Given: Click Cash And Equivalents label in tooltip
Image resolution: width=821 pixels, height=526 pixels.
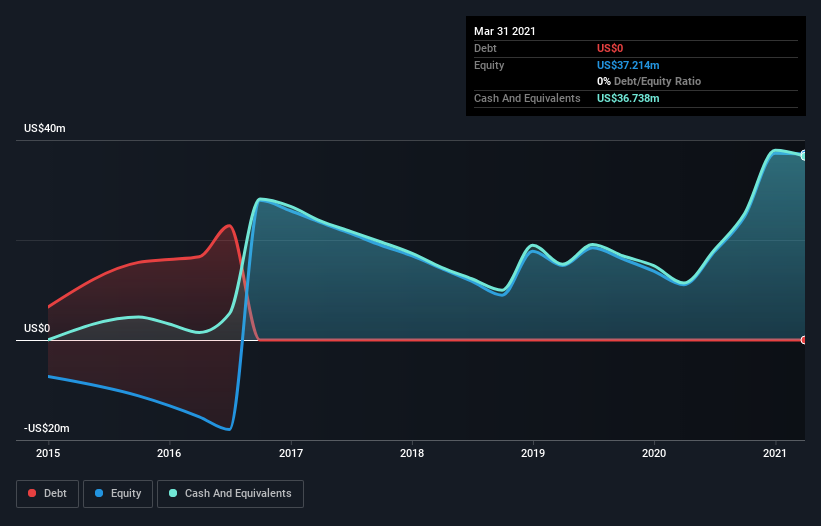Looking at the screenshot, I should [x=527, y=98].
